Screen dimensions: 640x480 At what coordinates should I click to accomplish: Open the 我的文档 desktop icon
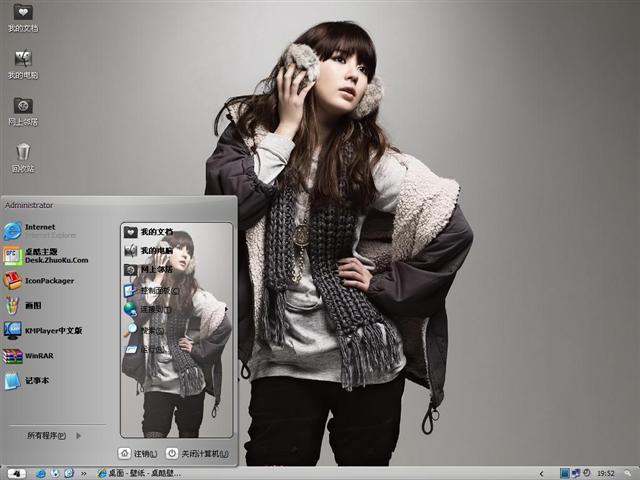point(23,18)
